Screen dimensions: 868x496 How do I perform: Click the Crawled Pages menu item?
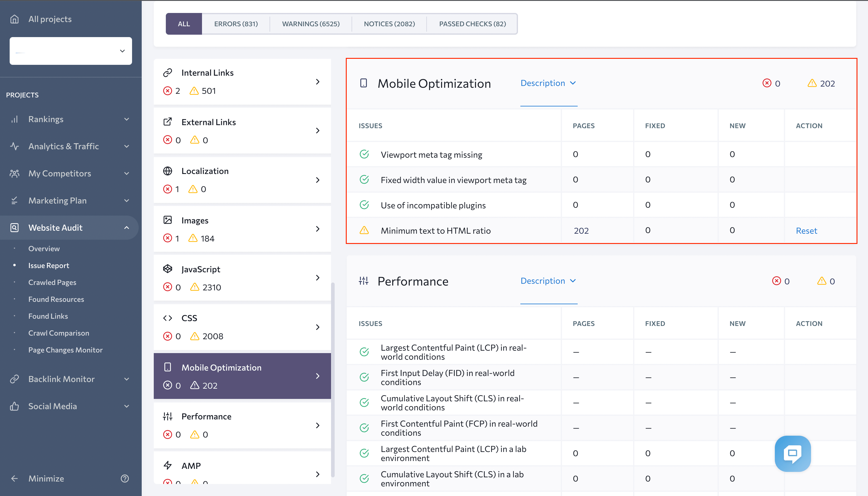(x=52, y=282)
